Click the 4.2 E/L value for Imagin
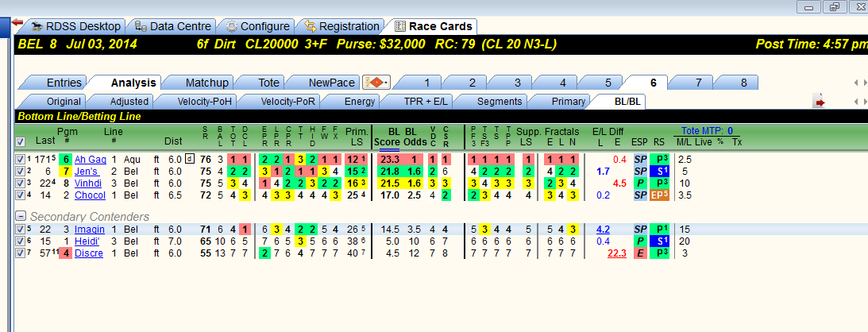This screenshot has height=332, width=868. pyautogui.click(x=603, y=229)
